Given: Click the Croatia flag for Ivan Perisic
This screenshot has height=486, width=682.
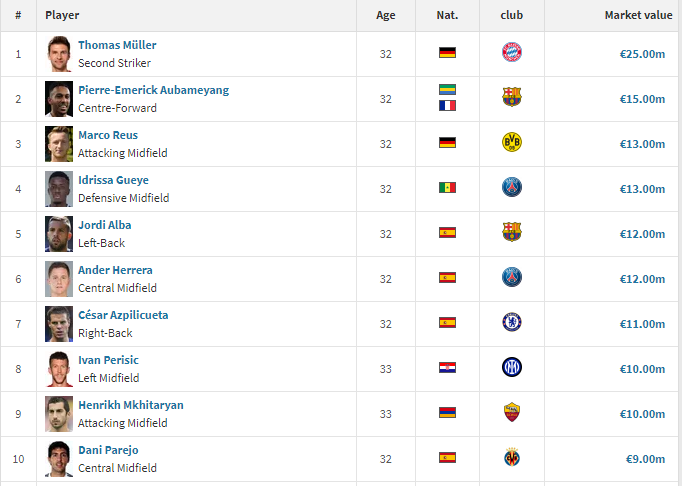Looking at the screenshot, I should click(447, 368).
